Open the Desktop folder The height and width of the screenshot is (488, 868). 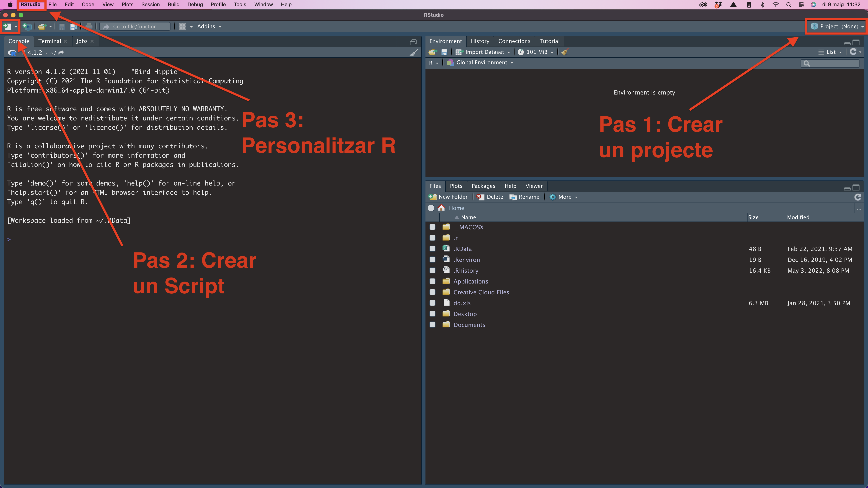tap(465, 314)
